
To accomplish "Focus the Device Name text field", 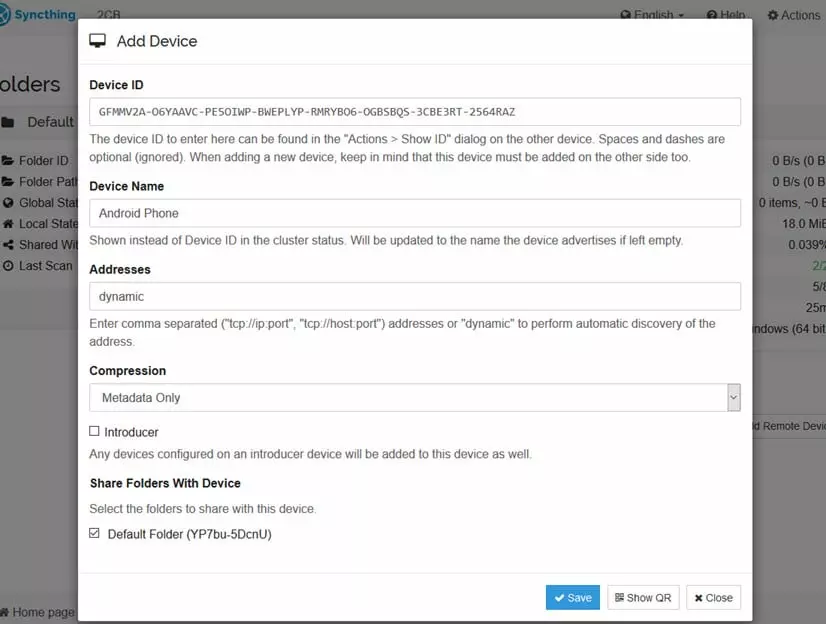I will 414,213.
